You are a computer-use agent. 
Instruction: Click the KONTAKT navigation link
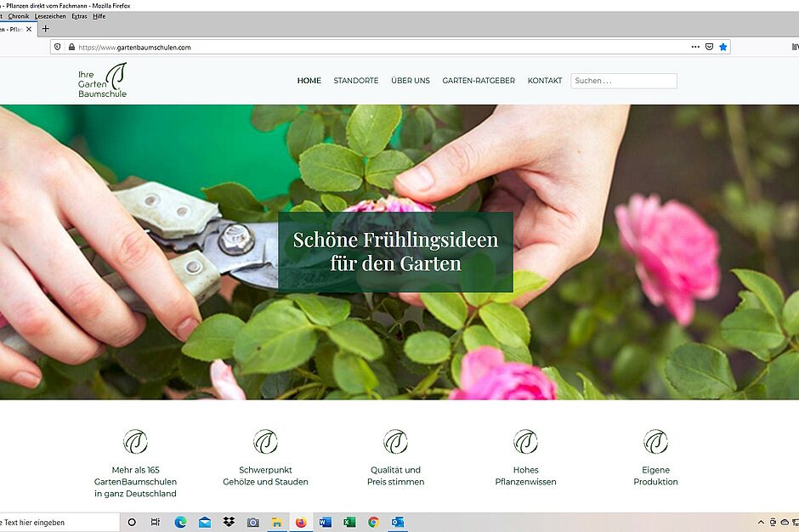545,81
